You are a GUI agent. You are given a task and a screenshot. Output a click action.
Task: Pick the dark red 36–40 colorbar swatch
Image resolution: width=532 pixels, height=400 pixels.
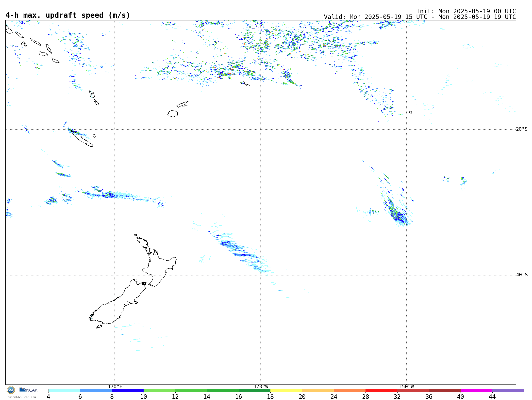[x=445, y=391]
